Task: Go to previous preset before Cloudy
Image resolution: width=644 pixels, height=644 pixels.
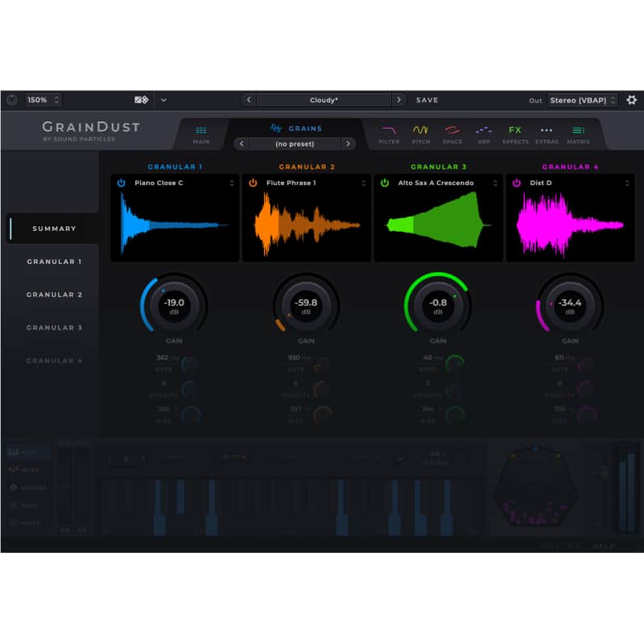Action: pos(249,100)
